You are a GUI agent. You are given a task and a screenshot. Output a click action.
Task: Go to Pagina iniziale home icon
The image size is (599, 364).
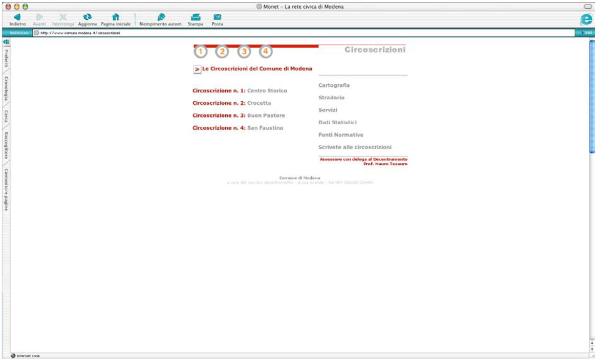[x=115, y=17]
